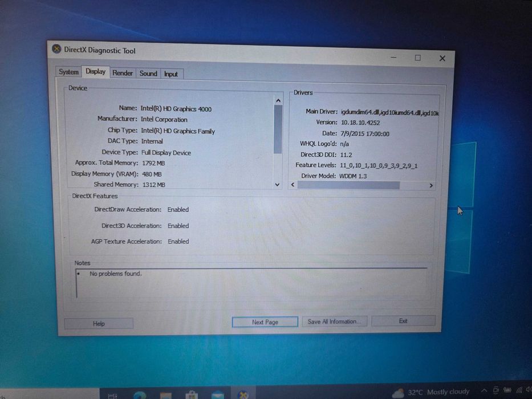Click the 'Internal' DAC Type value

click(x=152, y=141)
